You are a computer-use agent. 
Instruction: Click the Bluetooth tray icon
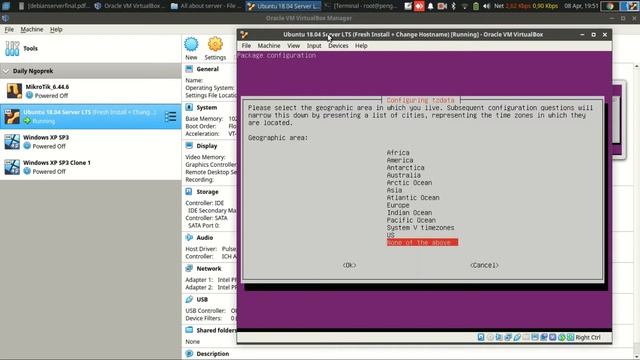pyautogui.click(x=453, y=6)
